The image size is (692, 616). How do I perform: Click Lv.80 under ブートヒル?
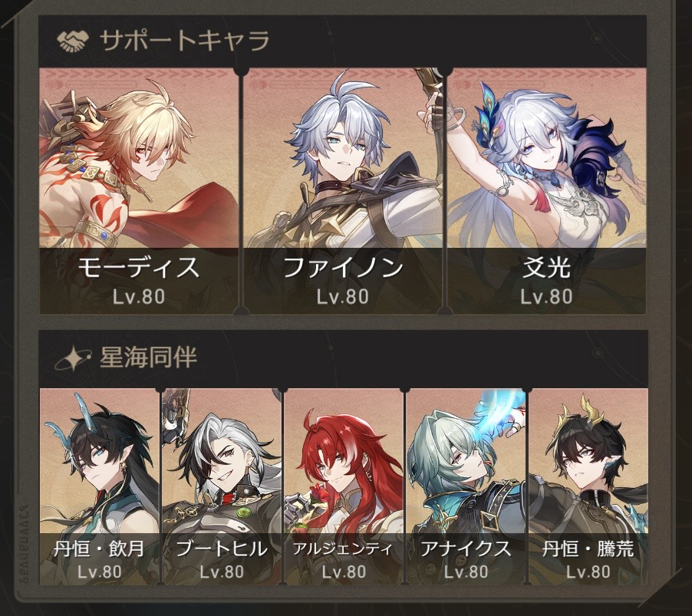(222, 572)
